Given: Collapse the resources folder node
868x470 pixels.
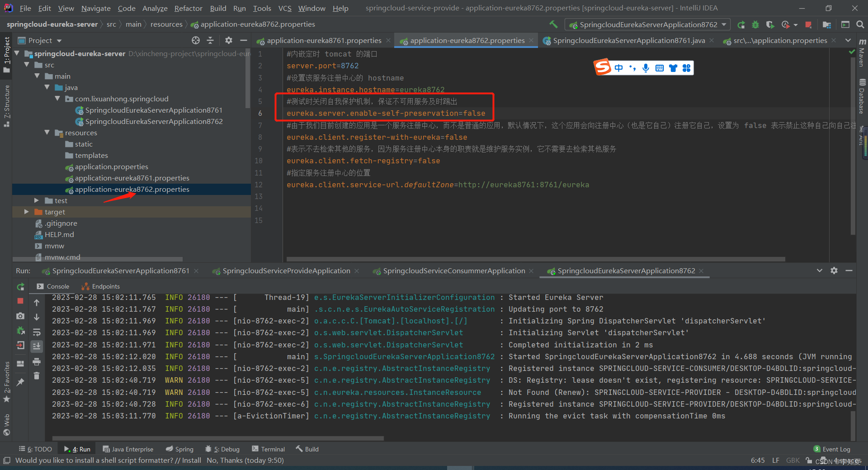Looking at the screenshot, I should tap(47, 133).
